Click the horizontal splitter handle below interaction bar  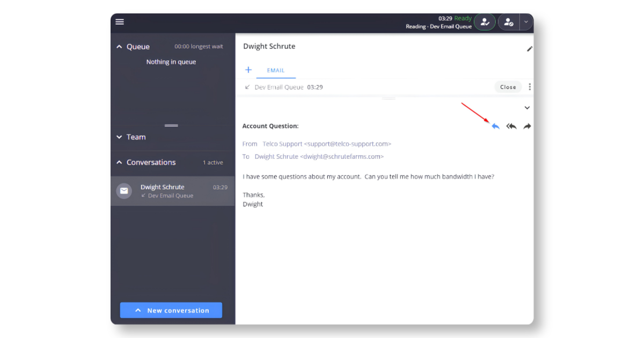pos(389,99)
